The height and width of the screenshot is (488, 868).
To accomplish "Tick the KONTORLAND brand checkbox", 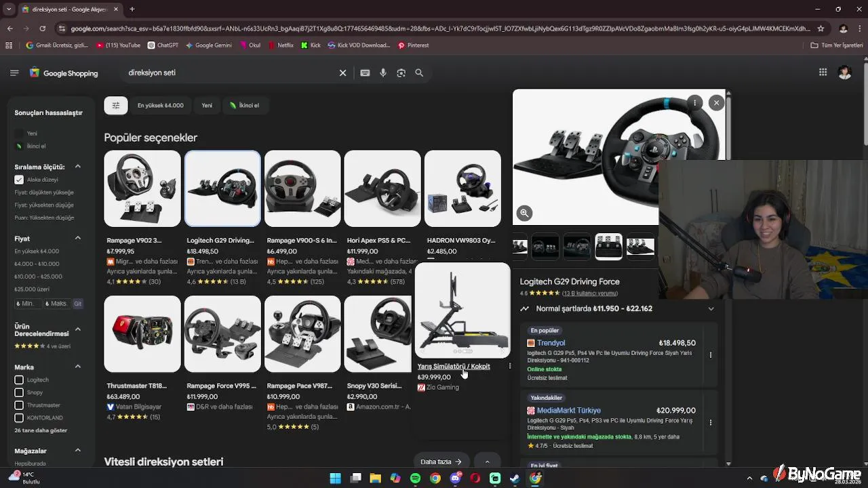I will coord(19,418).
